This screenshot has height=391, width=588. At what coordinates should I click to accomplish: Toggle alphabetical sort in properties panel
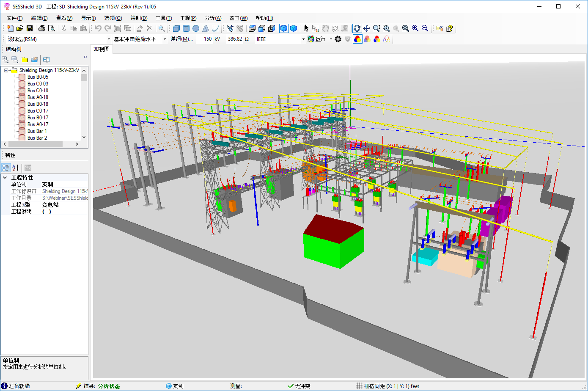click(16, 168)
